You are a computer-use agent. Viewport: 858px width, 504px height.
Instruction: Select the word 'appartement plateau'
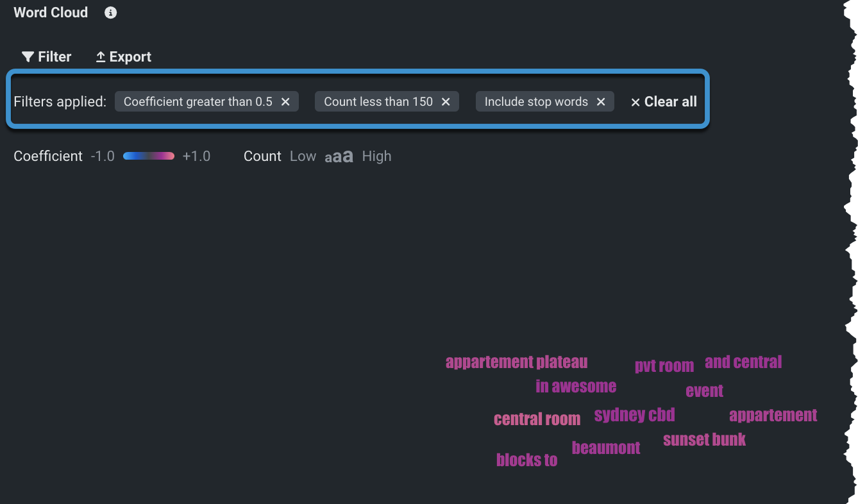[516, 362]
